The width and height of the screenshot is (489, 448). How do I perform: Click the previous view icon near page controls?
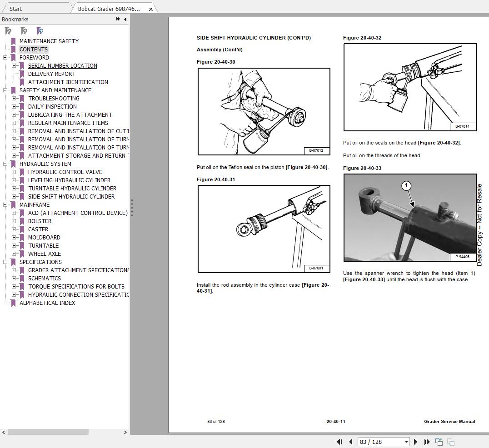439,442
